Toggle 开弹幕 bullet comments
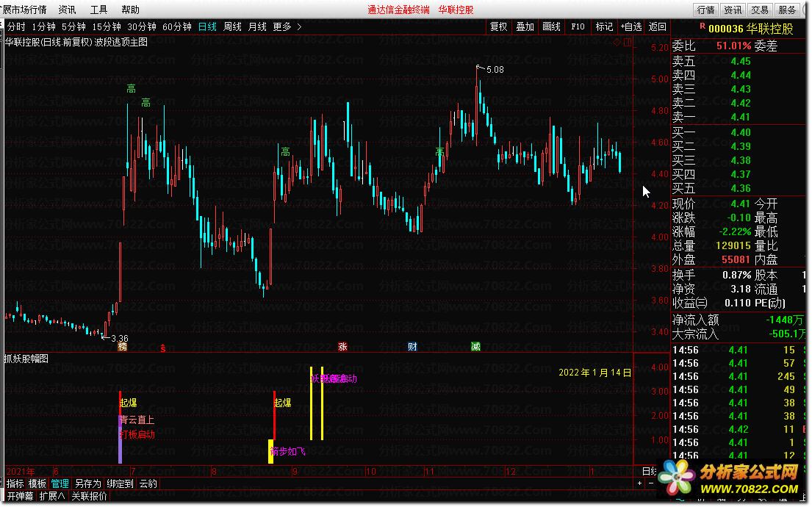The width and height of the screenshot is (812, 507). (20, 496)
